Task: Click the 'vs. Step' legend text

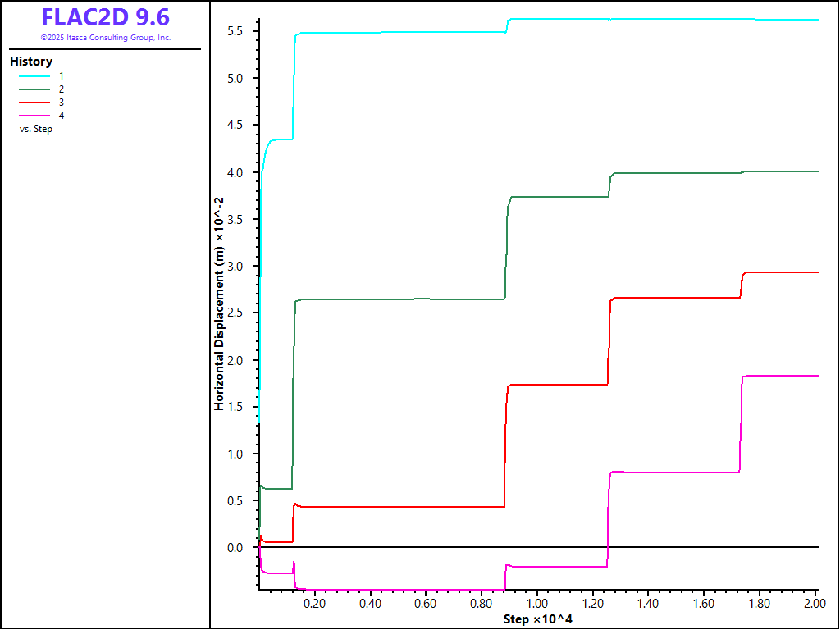Action: pos(36,129)
